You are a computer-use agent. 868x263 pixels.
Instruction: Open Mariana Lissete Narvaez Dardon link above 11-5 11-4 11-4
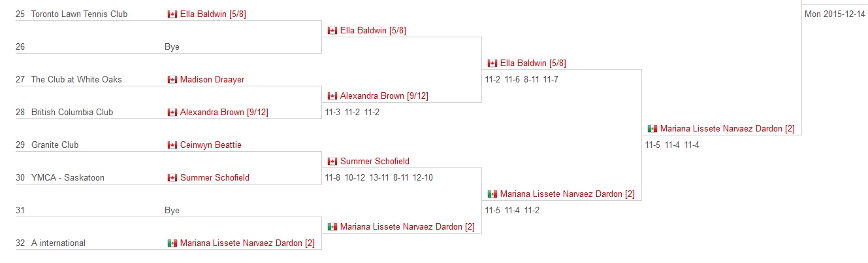[728, 129]
